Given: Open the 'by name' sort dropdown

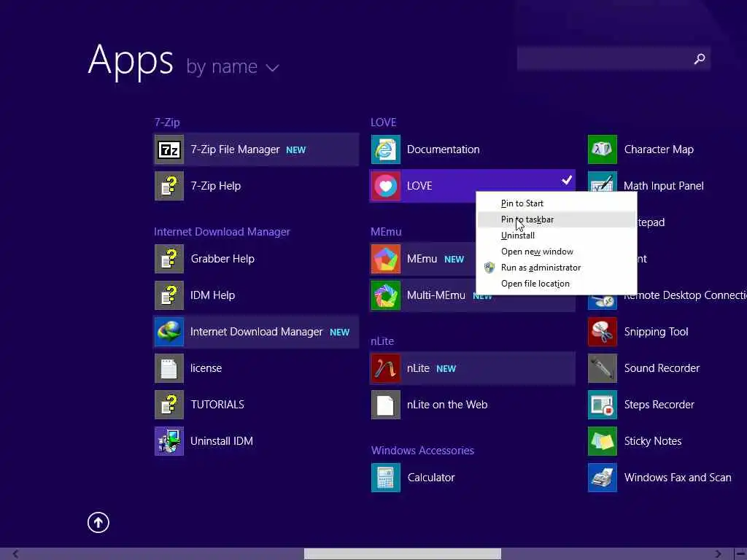Looking at the screenshot, I should click(232, 67).
